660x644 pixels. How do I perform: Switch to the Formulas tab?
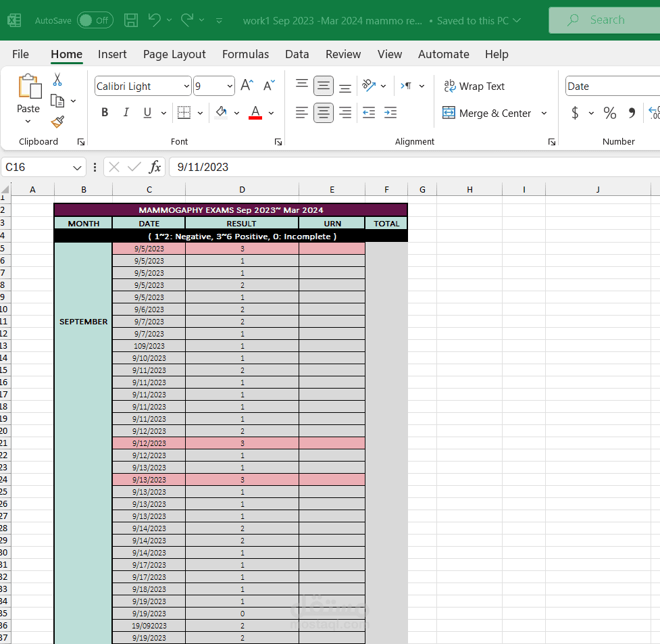click(245, 54)
